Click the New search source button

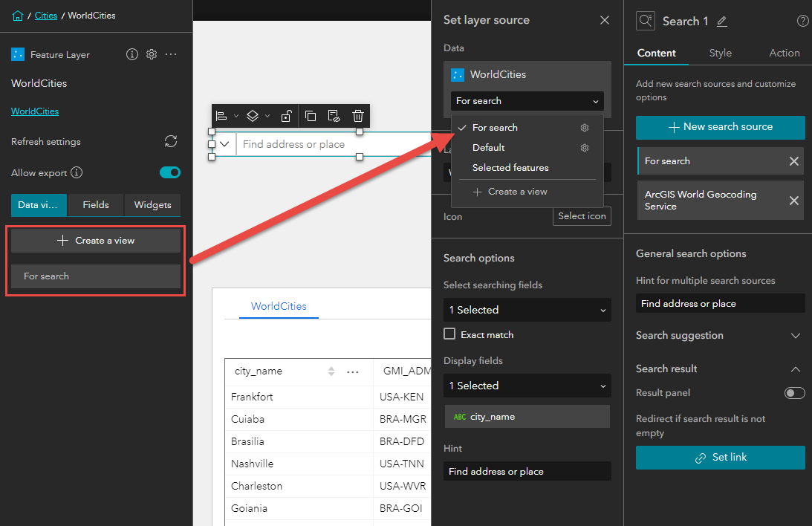721,127
